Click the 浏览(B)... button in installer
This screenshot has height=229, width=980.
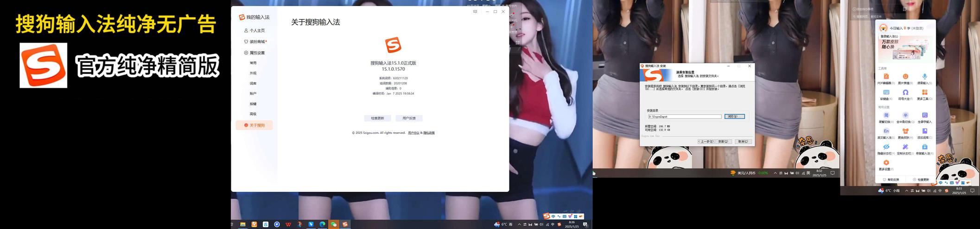pyautogui.click(x=734, y=117)
